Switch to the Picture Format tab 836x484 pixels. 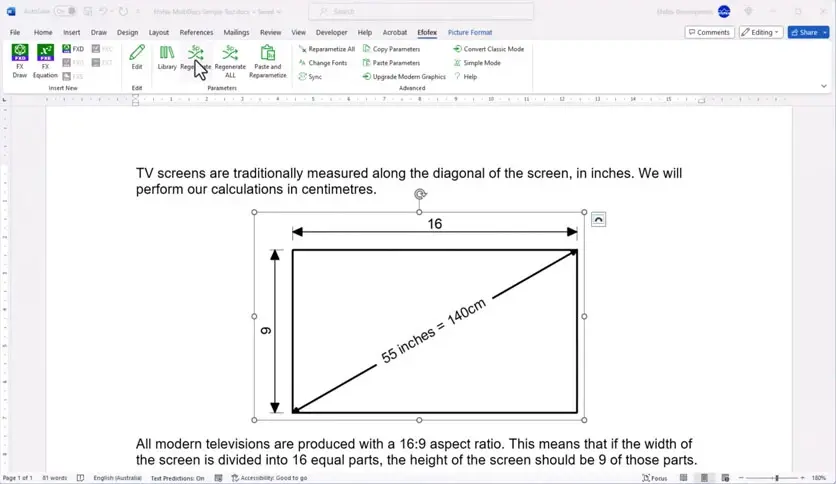click(470, 33)
